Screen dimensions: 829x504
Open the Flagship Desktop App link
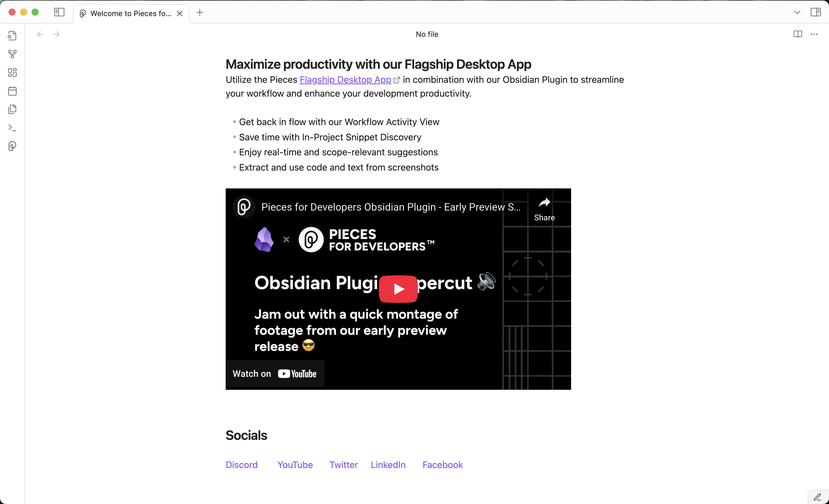pos(345,80)
